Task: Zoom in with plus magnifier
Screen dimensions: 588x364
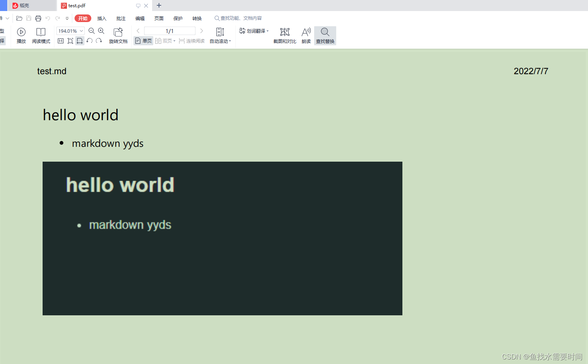Action: [101, 31]
